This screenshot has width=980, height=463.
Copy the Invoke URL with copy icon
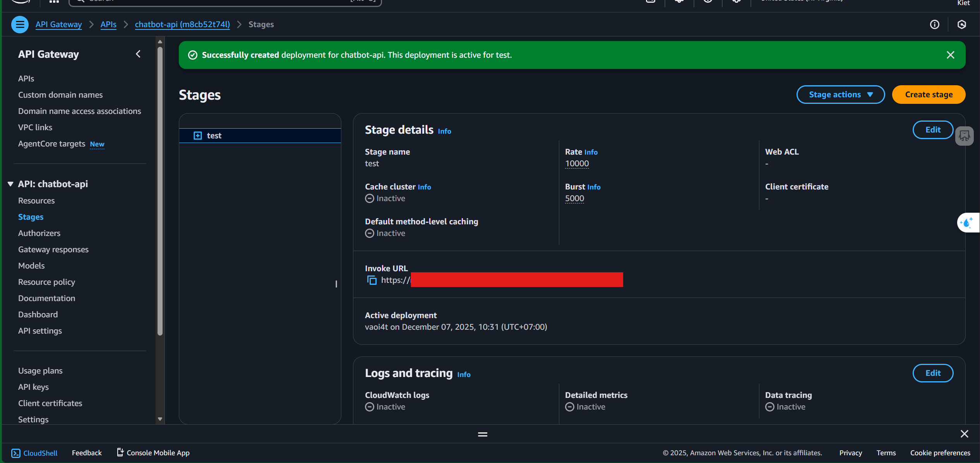pyautogui.click(x=372, y=280)
